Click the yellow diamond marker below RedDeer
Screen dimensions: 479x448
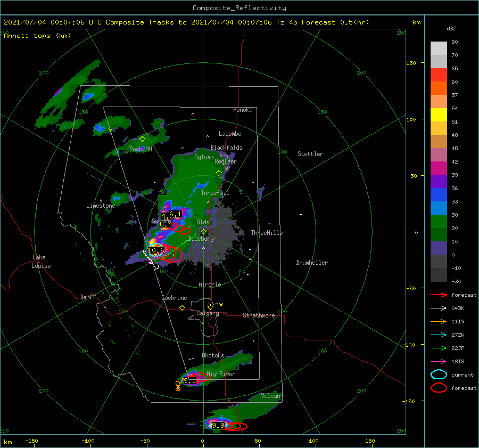[219, 173]
